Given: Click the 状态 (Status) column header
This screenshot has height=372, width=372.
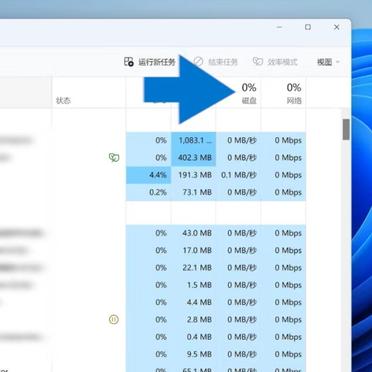Looking at the screenshot, I should [x=88, y=93].
